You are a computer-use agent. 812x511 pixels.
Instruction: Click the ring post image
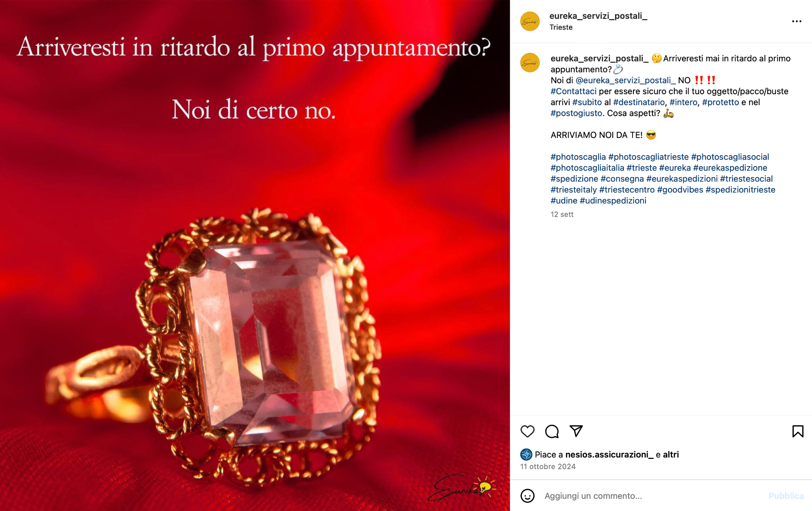255,256
